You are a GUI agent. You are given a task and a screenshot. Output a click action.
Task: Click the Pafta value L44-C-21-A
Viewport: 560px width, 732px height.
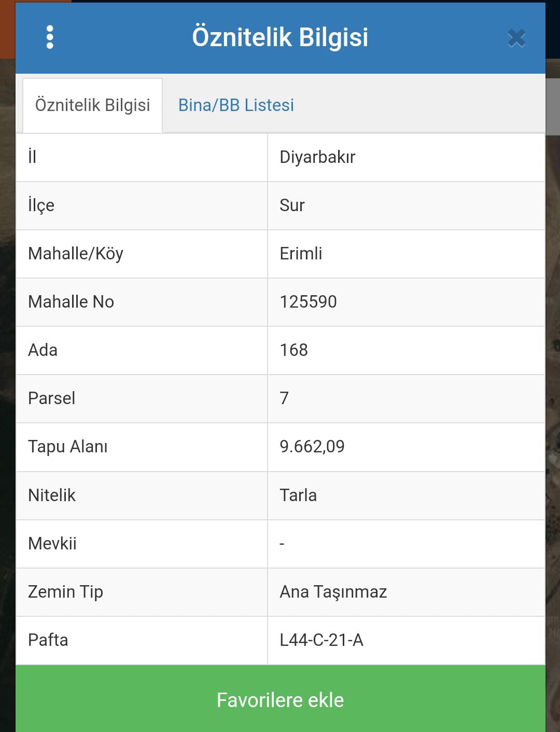(321, 640)
